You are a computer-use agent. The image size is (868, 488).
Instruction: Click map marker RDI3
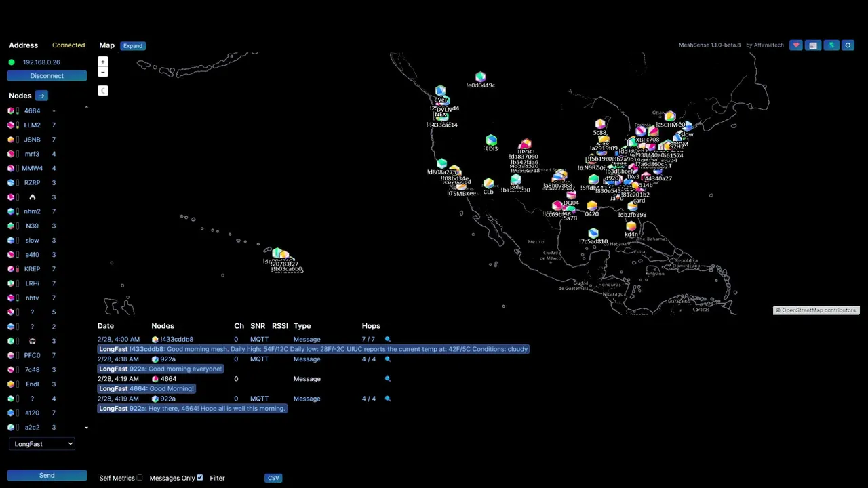pos(491,141)
